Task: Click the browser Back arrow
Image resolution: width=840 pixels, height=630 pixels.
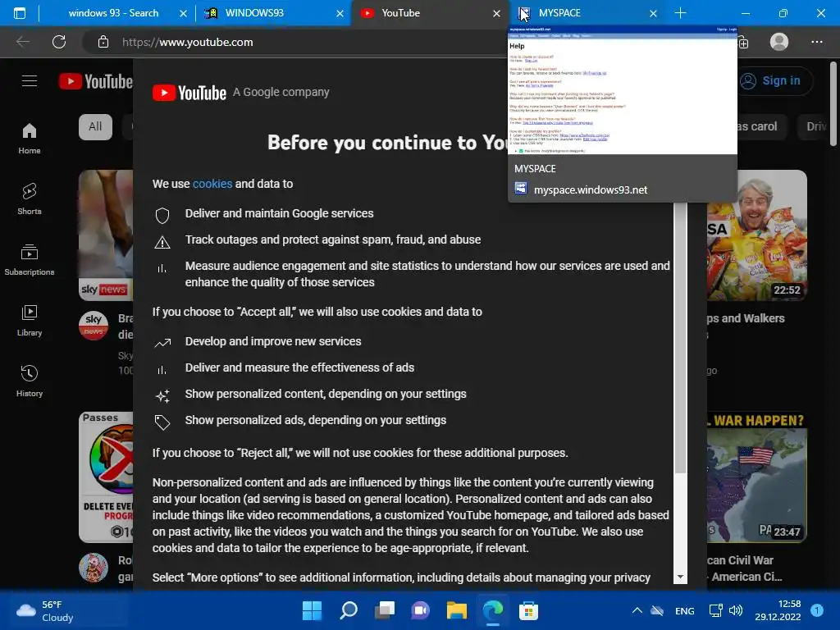Action: pos(22,42)
